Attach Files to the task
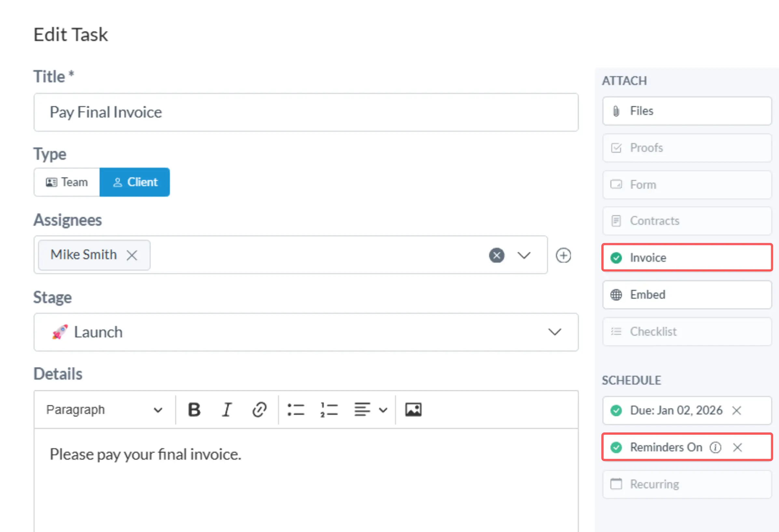This screenshot has width=779, height=532. pyautogui.click(x=687, y=111)
